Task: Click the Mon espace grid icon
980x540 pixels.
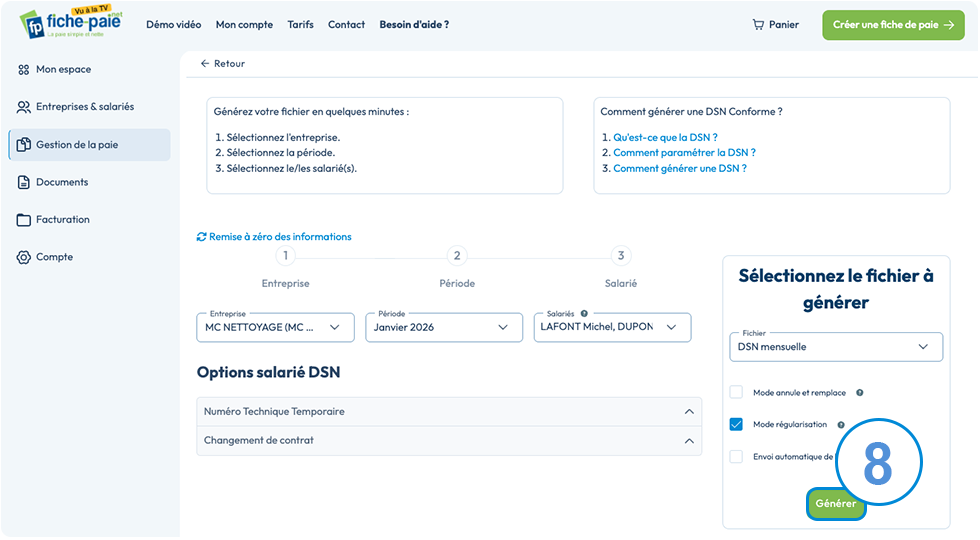Action: point(24,69)
